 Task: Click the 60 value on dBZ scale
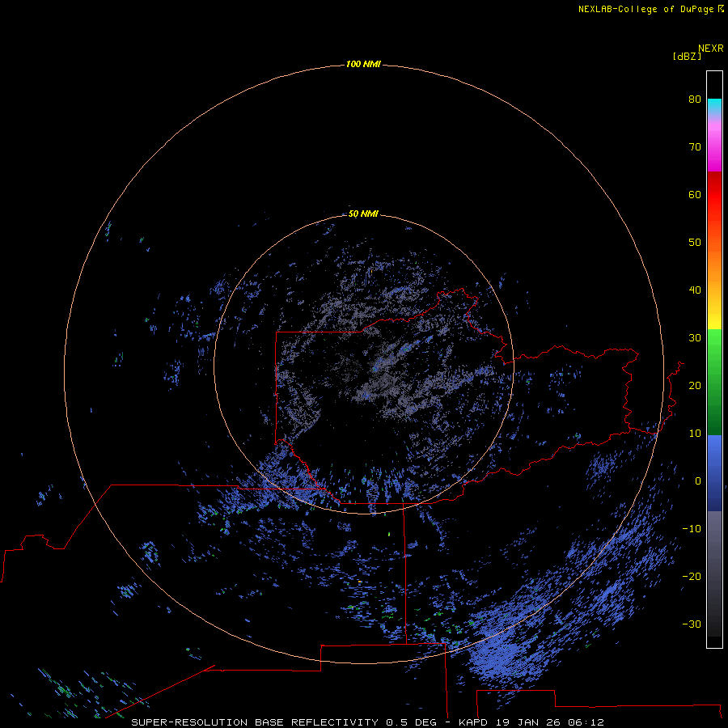tap(695, 194)
